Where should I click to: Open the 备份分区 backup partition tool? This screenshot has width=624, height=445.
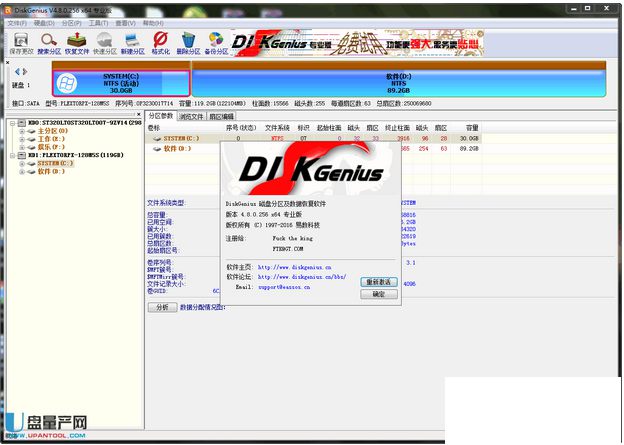(216, 43)
